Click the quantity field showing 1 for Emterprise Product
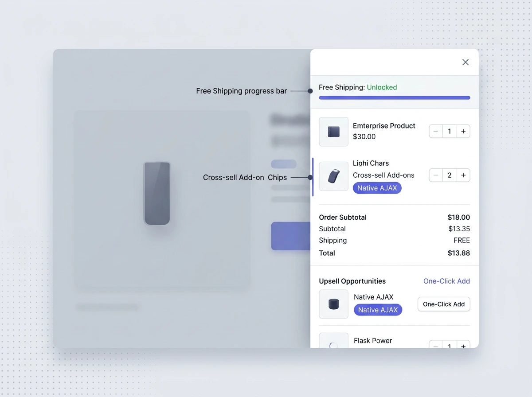532x397 pixels. pos(450,131)
